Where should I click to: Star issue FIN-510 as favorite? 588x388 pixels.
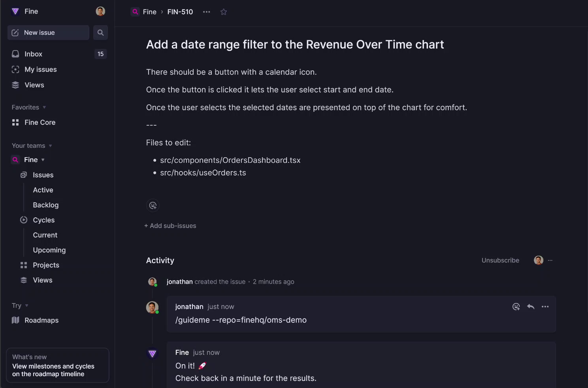click(224, 12)
